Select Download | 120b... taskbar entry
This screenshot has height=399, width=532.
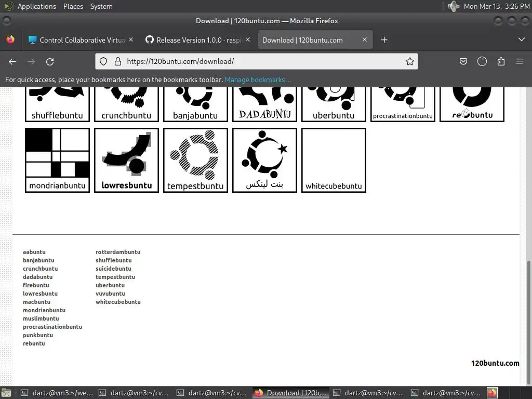(291, 393)
